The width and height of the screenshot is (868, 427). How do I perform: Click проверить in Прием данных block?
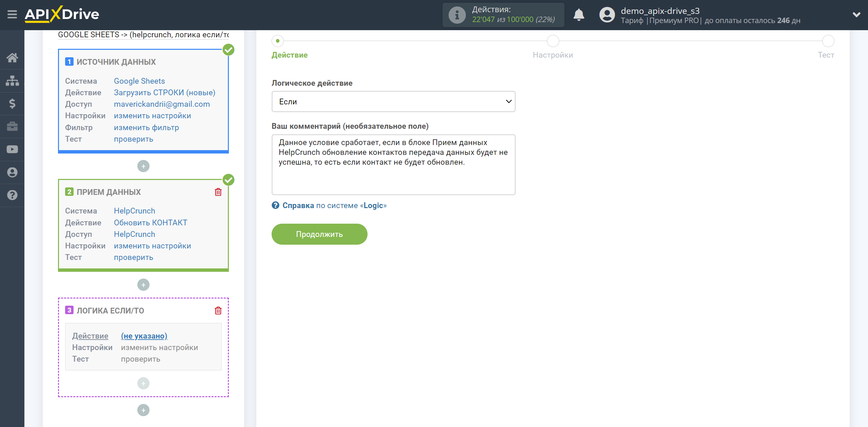tap(133, 257)
